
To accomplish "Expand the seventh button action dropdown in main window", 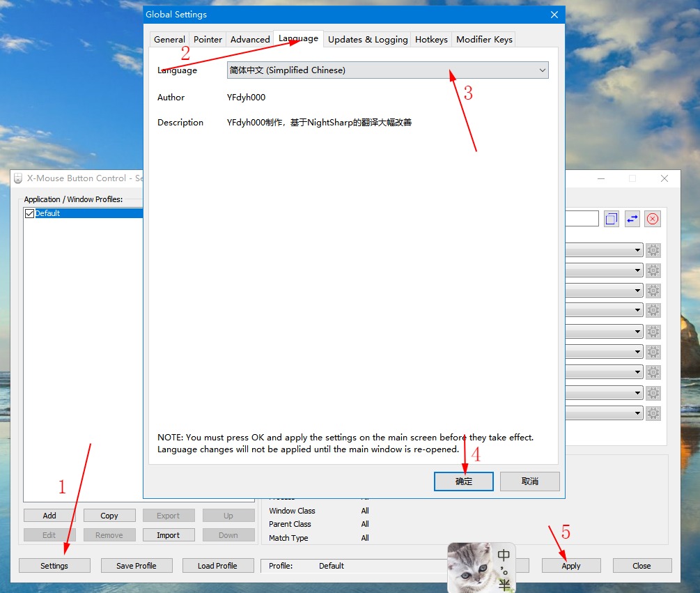I will tap(604, 372).
